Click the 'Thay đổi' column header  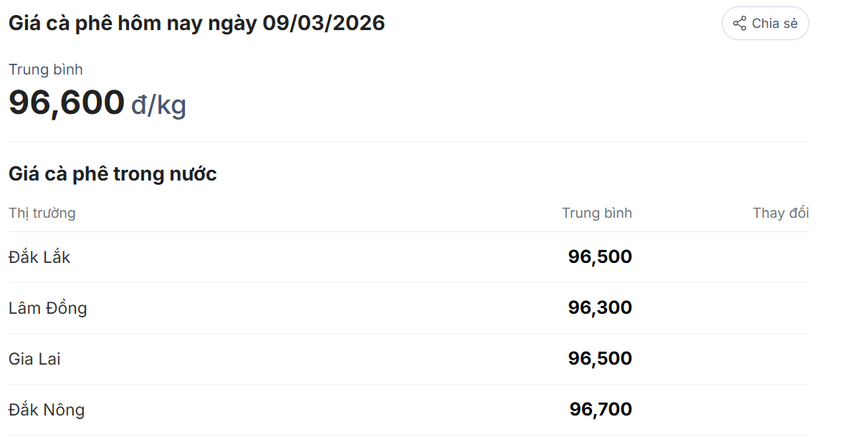[781, 213]
